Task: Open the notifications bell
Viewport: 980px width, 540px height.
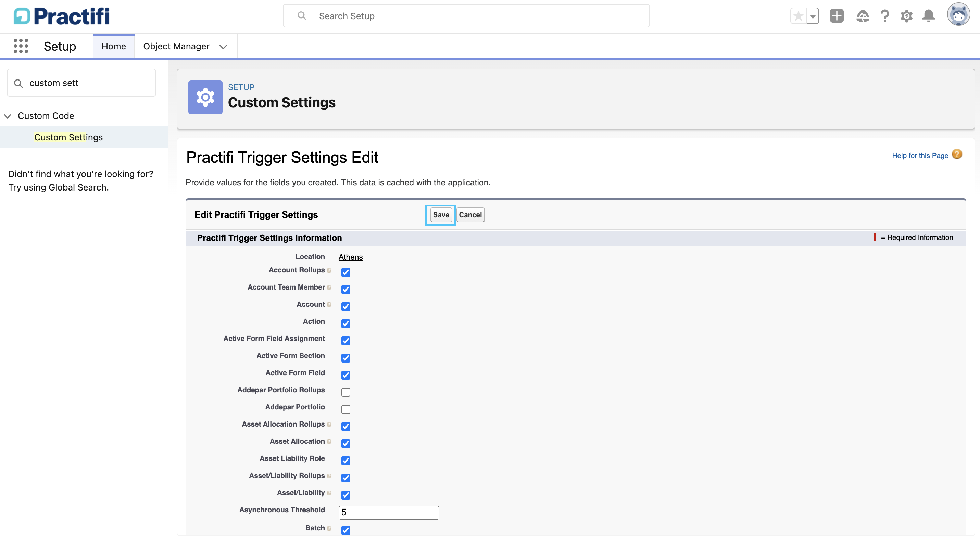Action: [x=929, y=16]
